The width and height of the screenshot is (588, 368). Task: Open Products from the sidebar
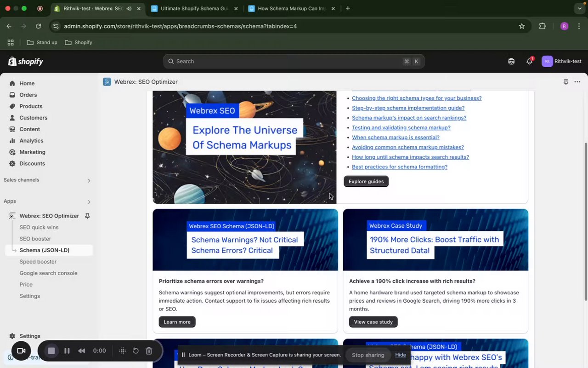(x=31, y=106)
